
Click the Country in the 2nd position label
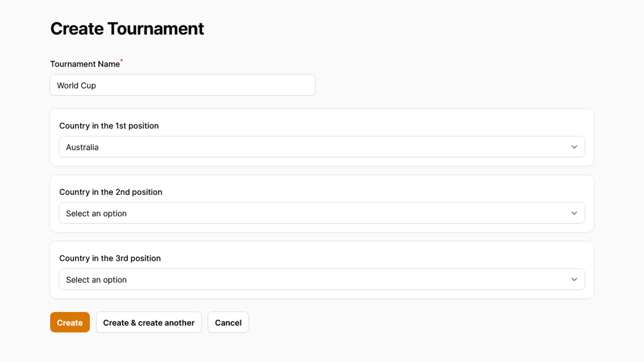coord(111,192)
